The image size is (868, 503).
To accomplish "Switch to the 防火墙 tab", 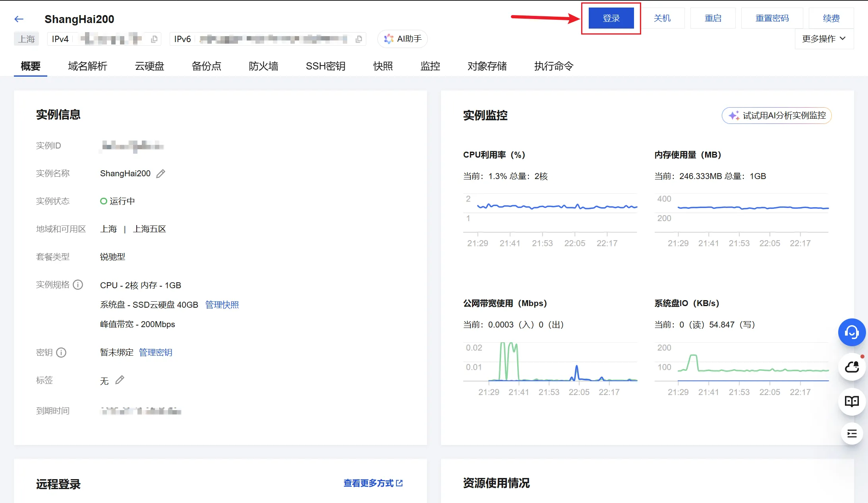I will 263,66.
